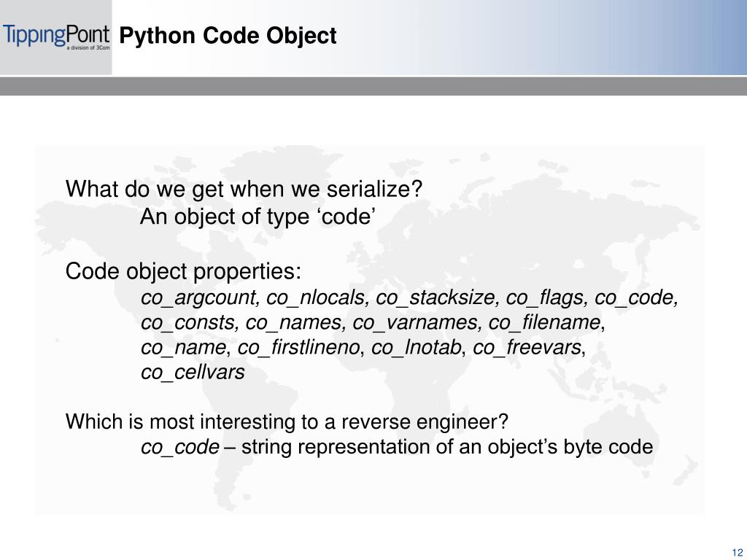747x560 pixels.
Task: Select the co_lnotab property
Action: coord(416,348)
